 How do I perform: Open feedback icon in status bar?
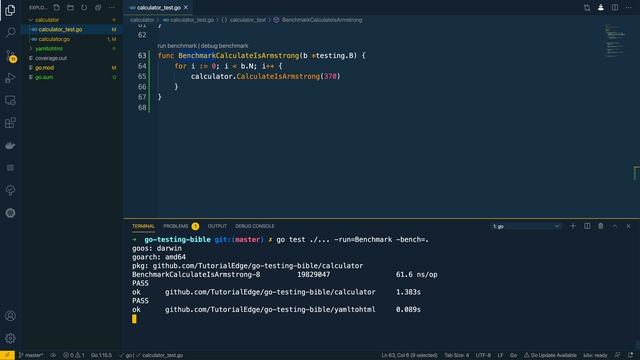click(618, 355)
